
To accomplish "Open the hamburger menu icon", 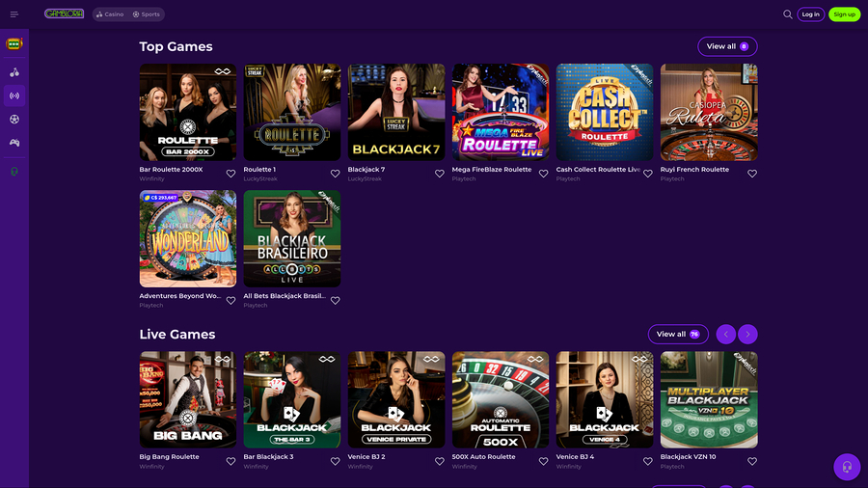I will (14, 14).
